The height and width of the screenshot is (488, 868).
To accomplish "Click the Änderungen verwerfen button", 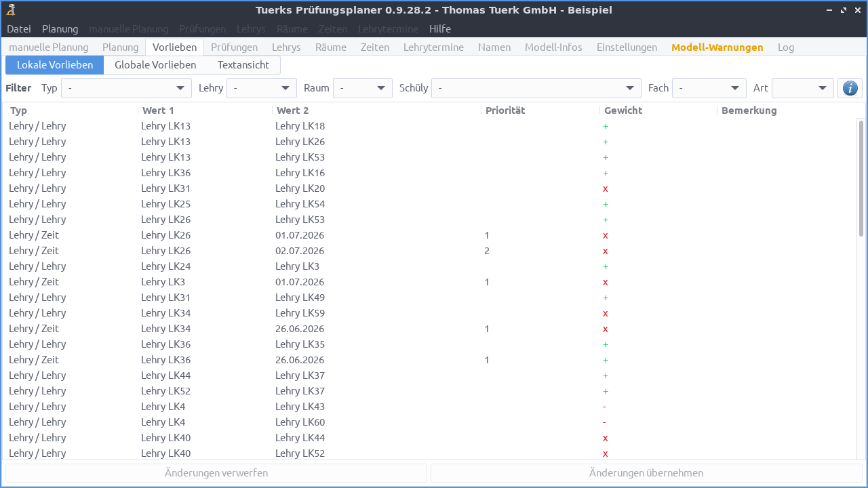I will (x=216, y=473).
